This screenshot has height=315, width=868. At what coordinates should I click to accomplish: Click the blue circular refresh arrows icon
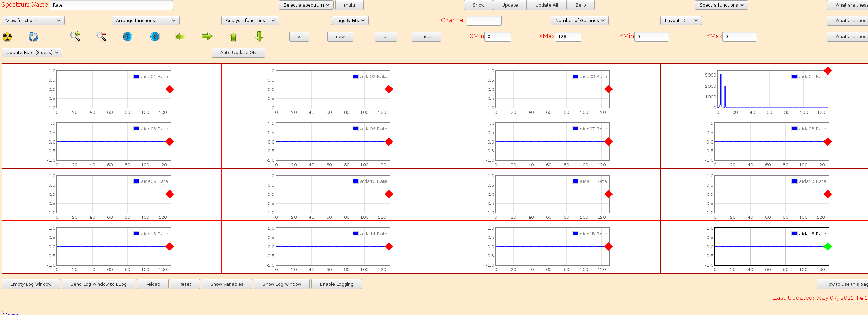point(33,37)
